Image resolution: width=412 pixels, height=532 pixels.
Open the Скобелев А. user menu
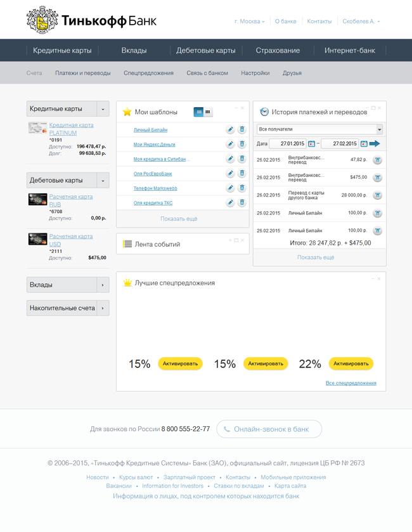(361, 22)
